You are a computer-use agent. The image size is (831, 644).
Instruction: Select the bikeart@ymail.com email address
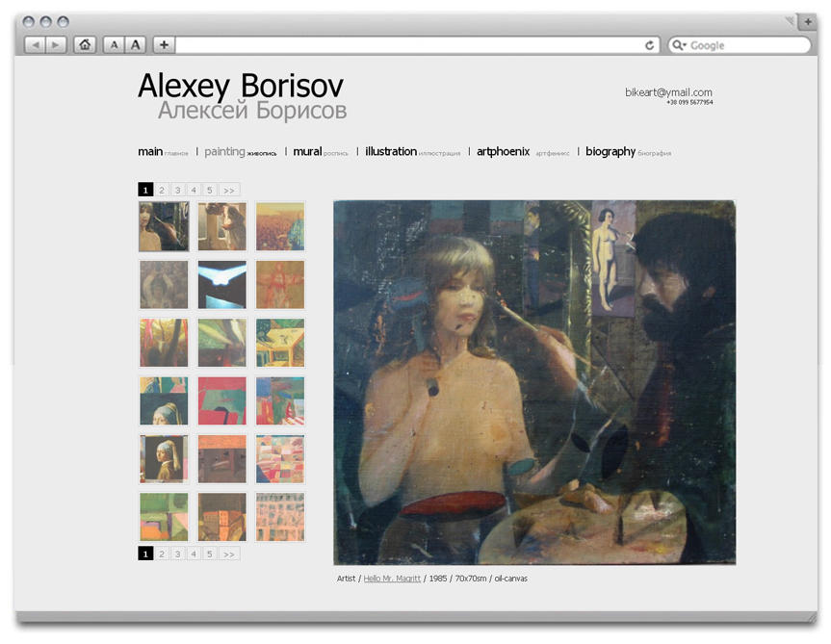coord(669,92)
